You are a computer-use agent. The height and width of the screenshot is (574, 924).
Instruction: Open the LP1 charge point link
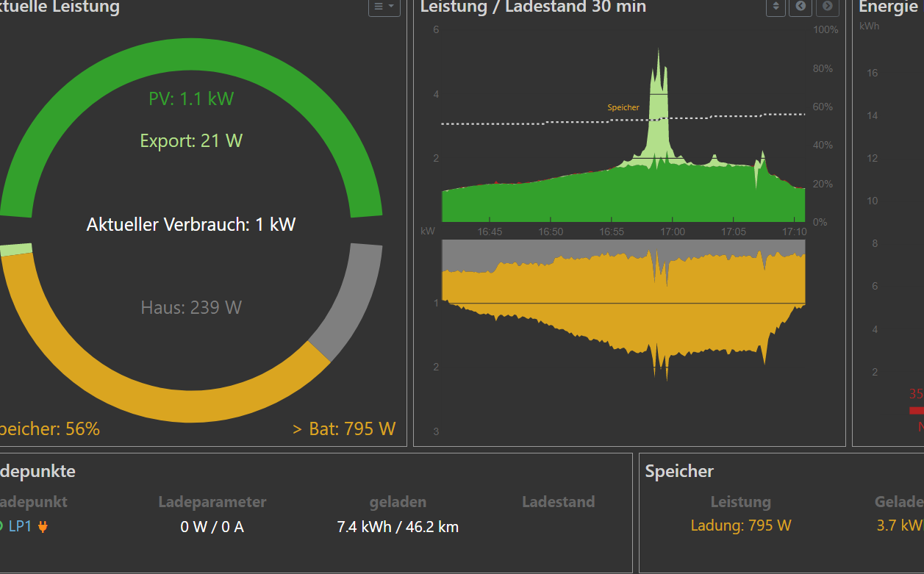pos(20,526)
